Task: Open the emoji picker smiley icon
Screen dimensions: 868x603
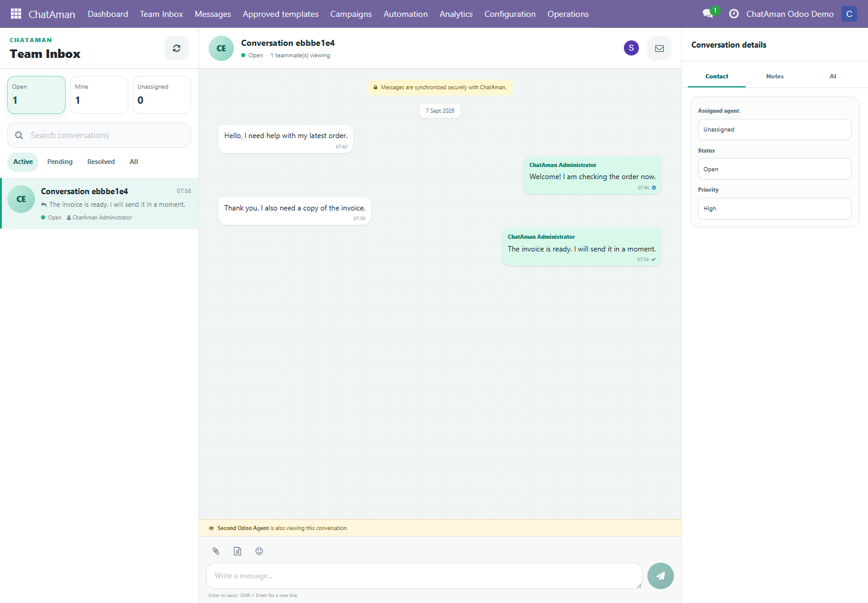Action: tap(259, 551)
